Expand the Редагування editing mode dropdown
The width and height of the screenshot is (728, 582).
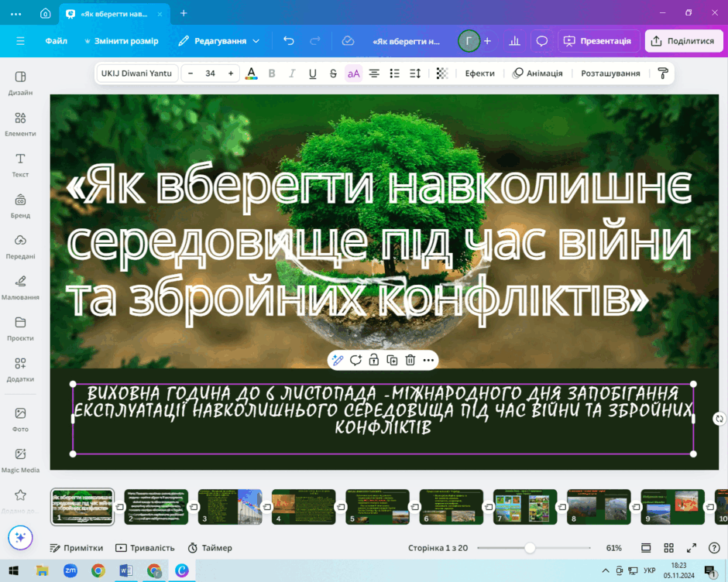pyautogui.click(x=219, y=41)
